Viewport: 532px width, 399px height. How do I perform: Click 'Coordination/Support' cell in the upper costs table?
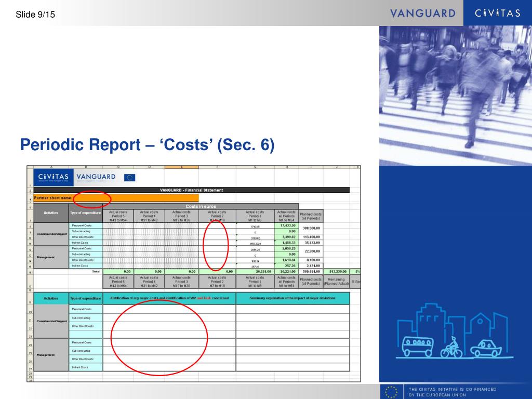coord(51,234)
